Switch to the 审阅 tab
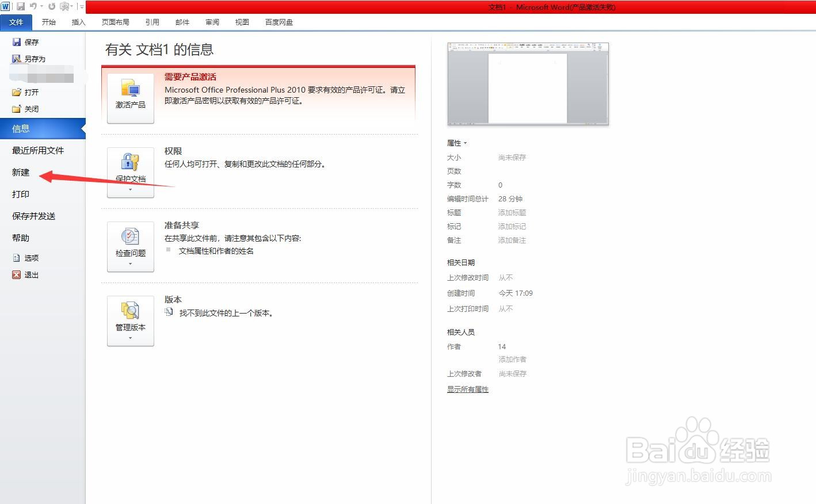Screen dimensions: 816x504 tap(212, 22)
